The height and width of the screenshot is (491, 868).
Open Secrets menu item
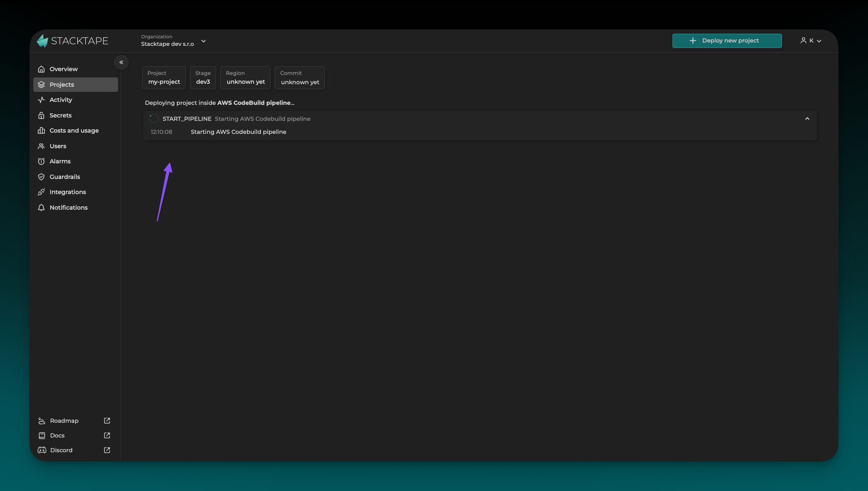[75, 115]
